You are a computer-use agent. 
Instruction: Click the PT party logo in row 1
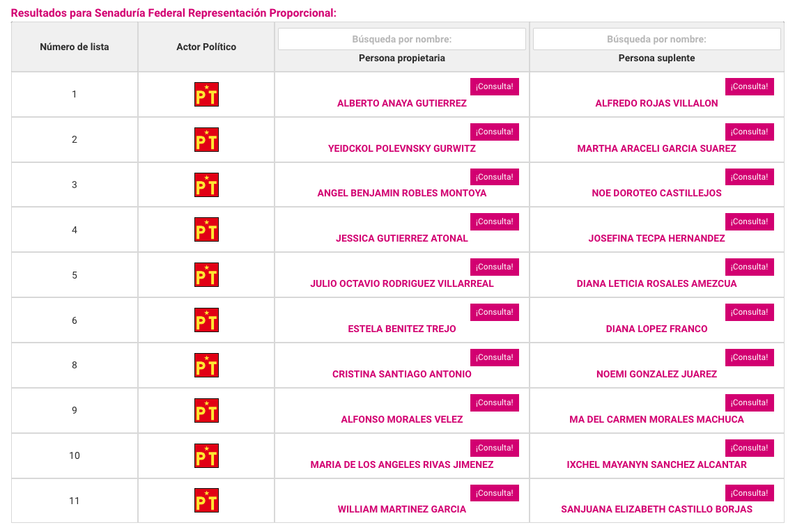pos(206,94)
